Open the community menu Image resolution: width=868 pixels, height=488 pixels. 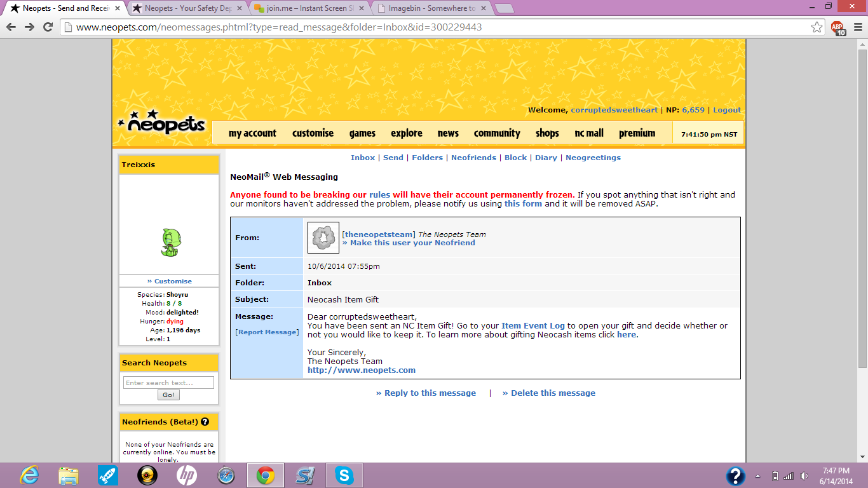497,133
